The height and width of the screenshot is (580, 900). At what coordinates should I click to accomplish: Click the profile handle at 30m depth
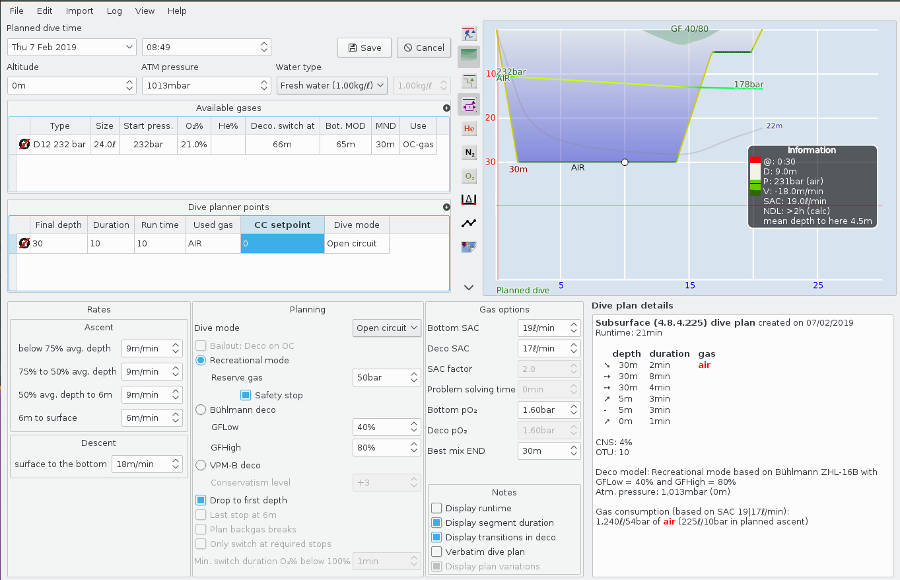[625, 162]
